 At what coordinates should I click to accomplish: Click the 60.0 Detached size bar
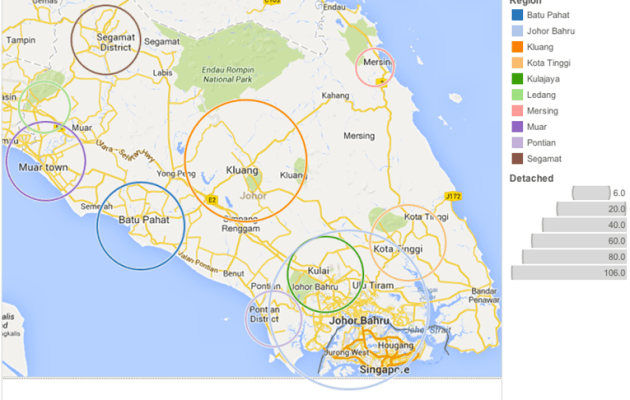579,241
